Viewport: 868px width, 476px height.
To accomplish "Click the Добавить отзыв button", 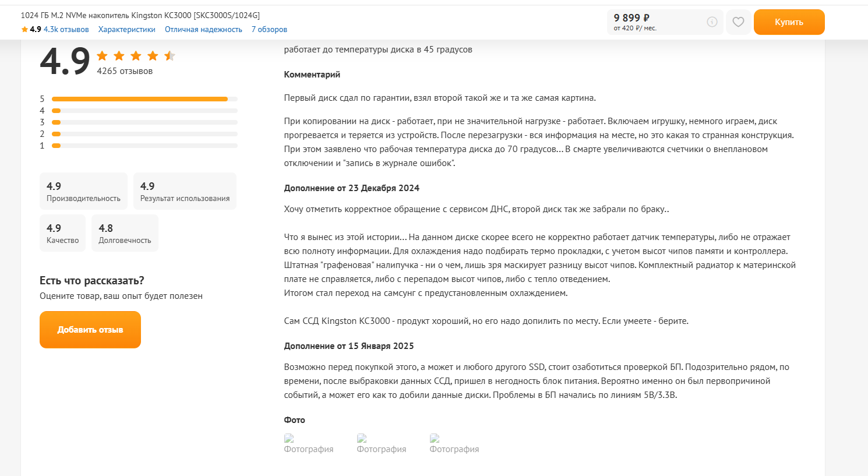I will coord(90,330).
